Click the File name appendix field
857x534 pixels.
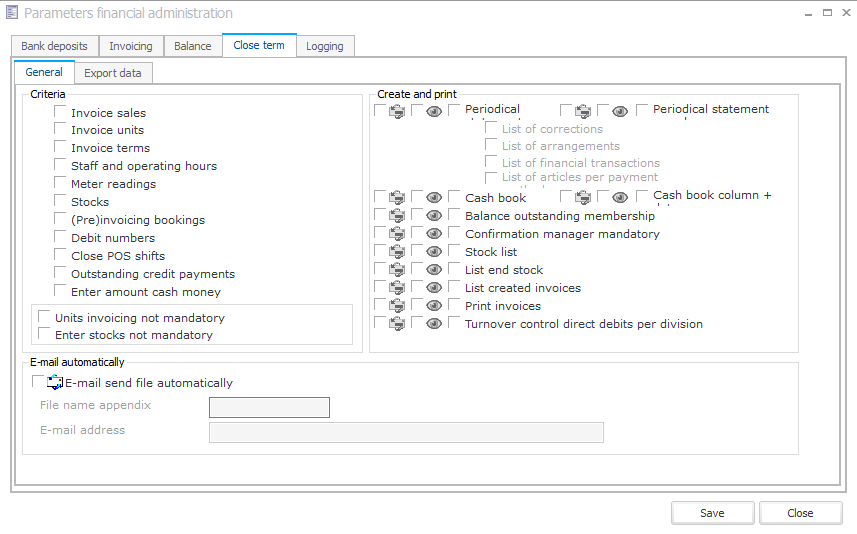[269, 407]
